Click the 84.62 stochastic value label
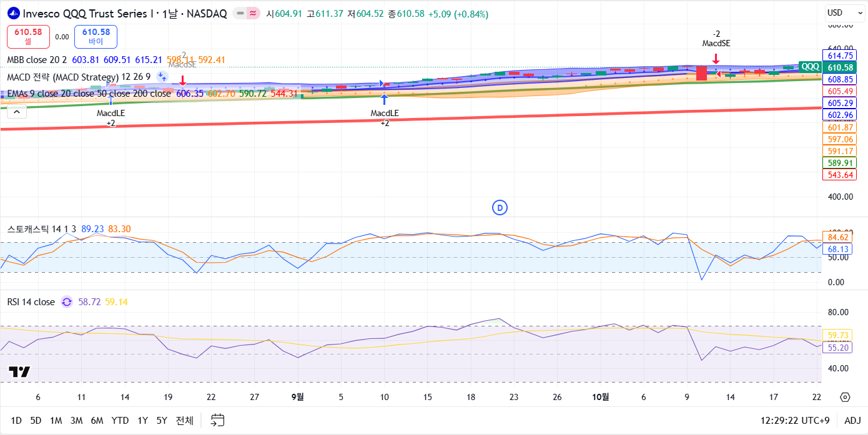Screen dimensions: 868x435 click(x=838, y=237)
